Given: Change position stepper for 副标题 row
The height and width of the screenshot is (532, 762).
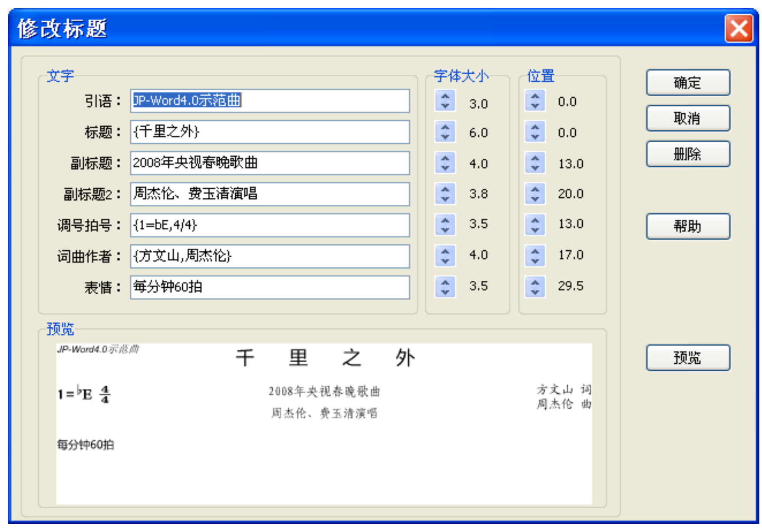Looking at the screenshot, I should 535,163.
